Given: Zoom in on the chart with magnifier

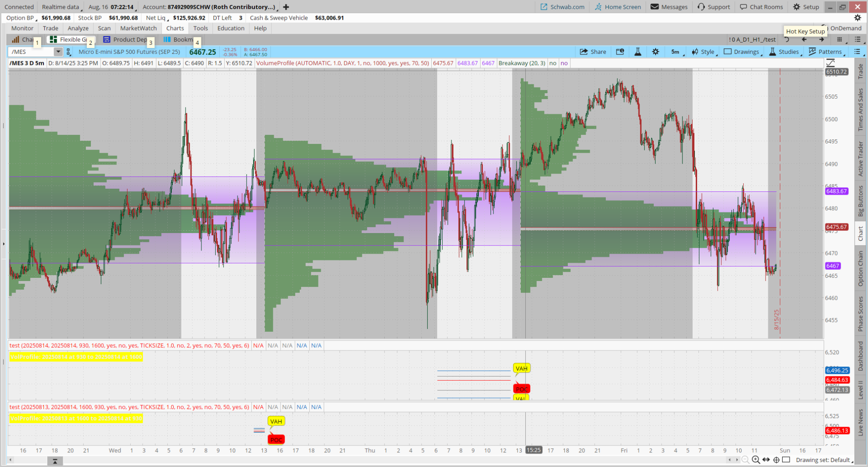Looking at the screenshot, I should click(756, 460).
